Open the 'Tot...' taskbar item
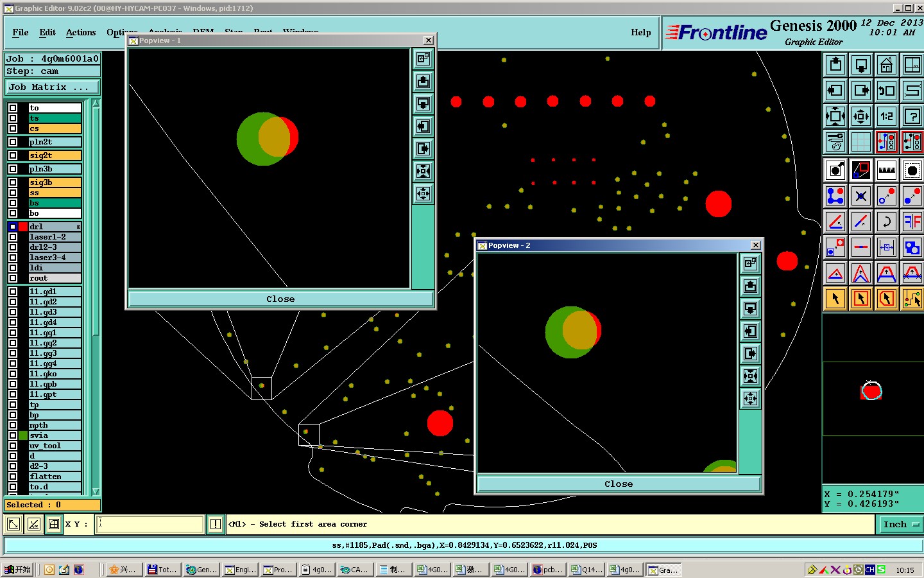Viewport: 924px width, 578px height. (162, 570)
